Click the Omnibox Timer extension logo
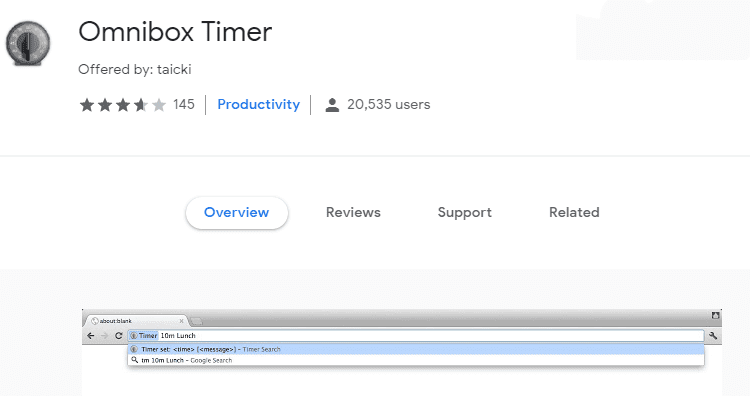 (28, 43)
